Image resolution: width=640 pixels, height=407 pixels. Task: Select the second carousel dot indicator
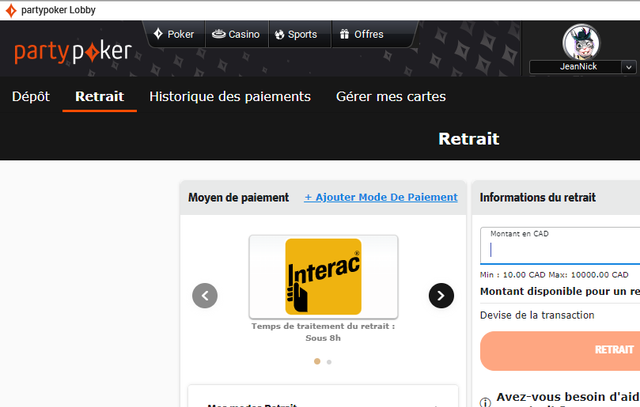click(329, 362)
